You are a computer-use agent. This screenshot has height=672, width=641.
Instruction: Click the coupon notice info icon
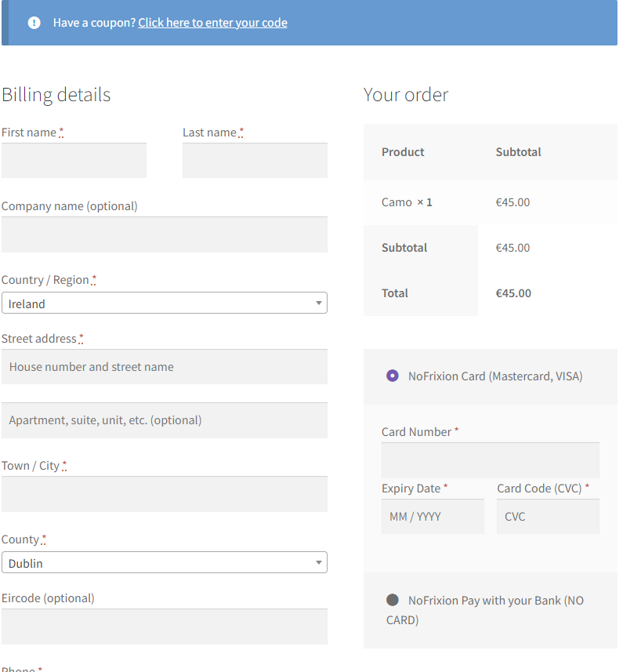tap(32, 23)
